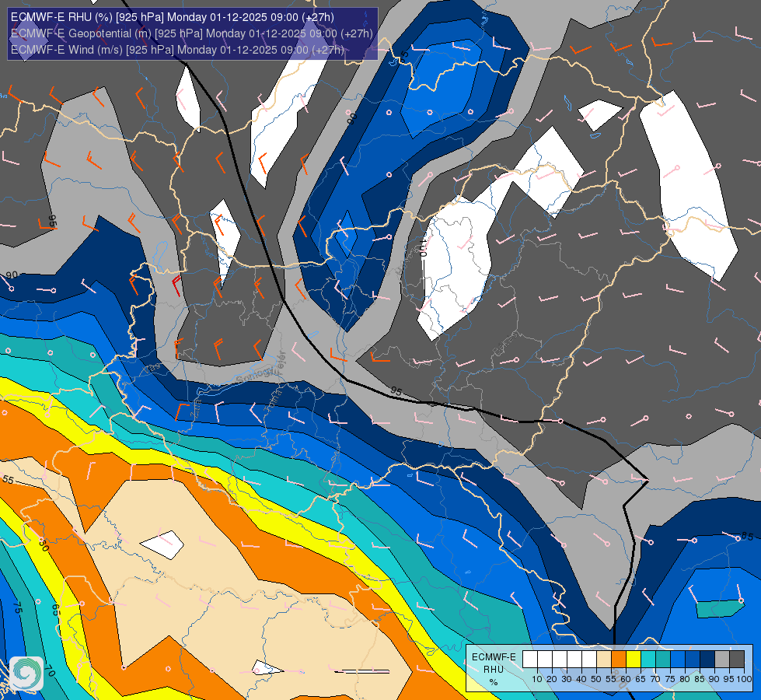Image resolution: width=761 pixels, height=700 pixels.
Task: Click the swirl logo icon
Action: coord(26,674)
